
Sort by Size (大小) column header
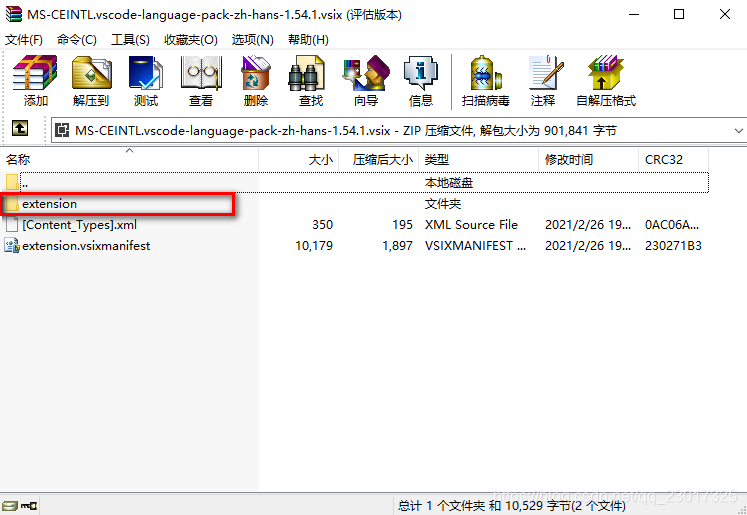299,160
